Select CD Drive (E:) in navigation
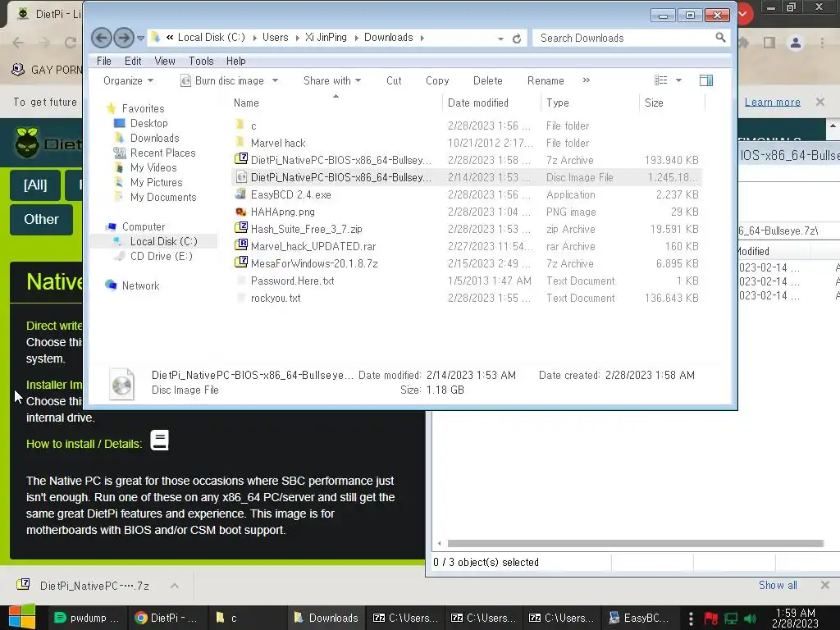 [161, 256]
